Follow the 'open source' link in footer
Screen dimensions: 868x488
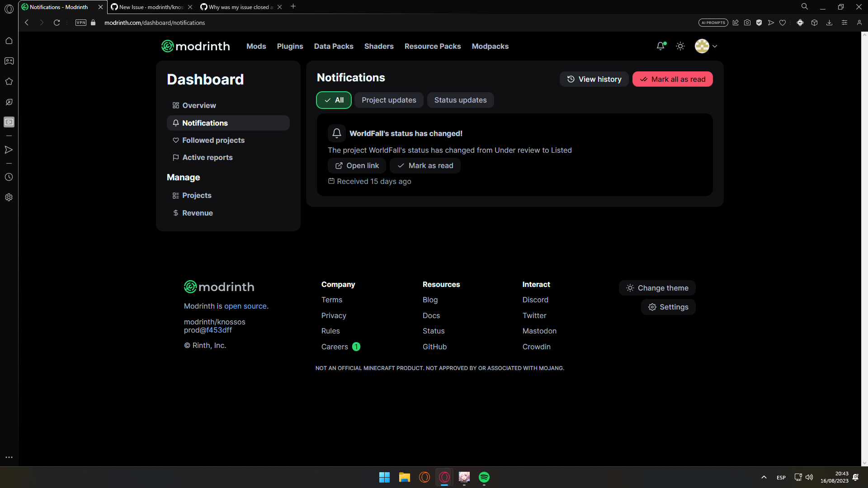[245, 306]
